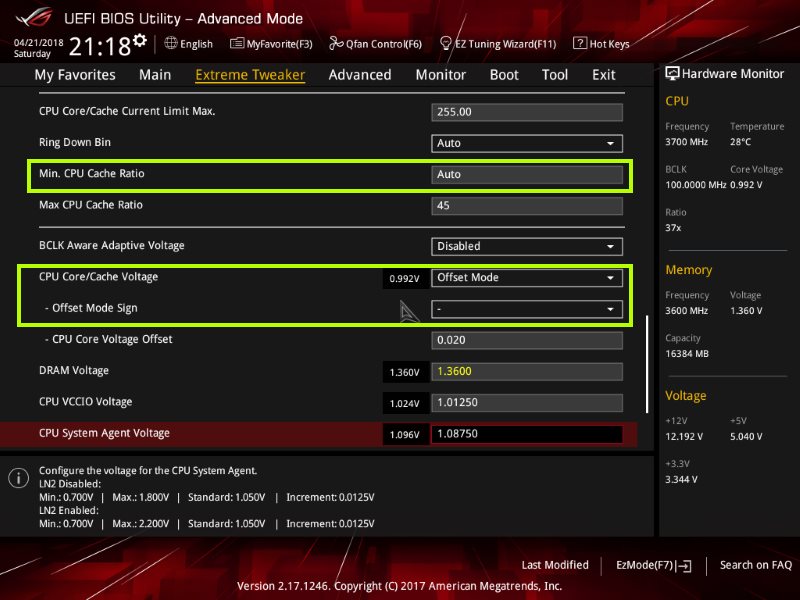Image resolution: width=800 pixels, height=600 pixels.
Task: Click the info icon beside help text
Action: (x=18, y=478)
